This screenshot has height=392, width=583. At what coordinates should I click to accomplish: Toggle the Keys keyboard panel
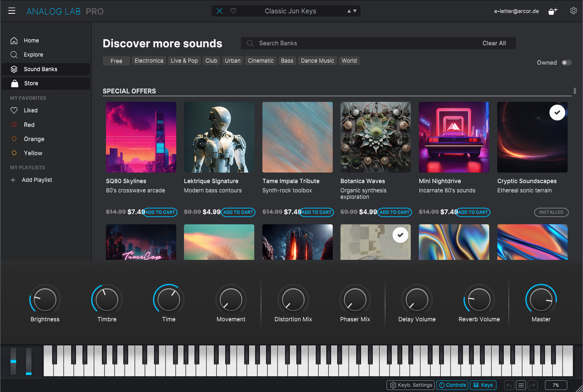click(x=483, y=385)
